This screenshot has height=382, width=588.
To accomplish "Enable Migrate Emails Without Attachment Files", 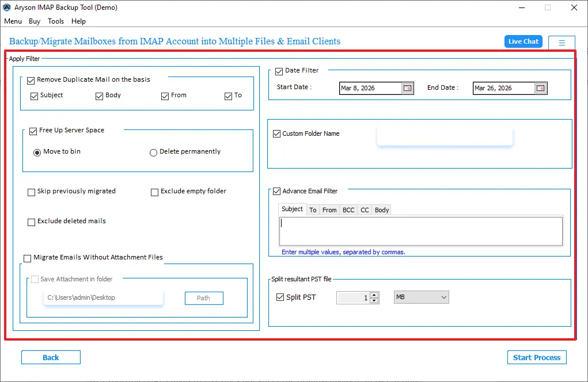I will click(x=28, y=258).
